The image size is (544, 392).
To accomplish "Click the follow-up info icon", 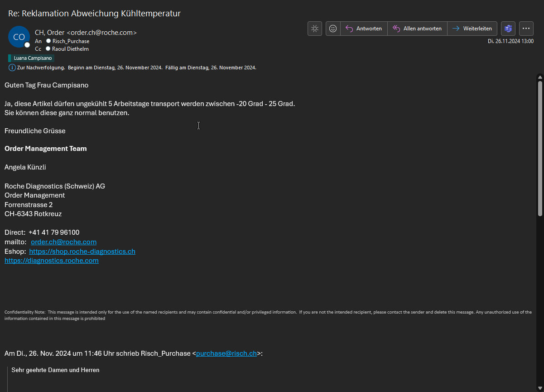I will point(12,68).
